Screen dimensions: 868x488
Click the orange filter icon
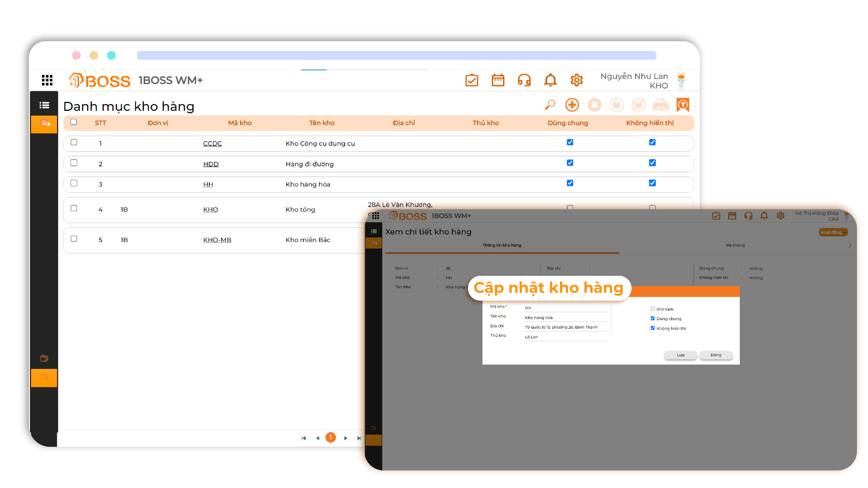683,105
